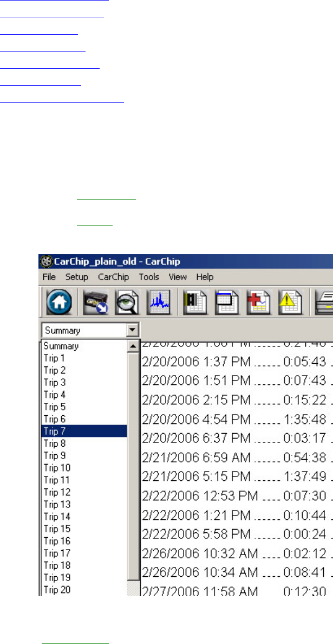Screen dimensions: 333x644
Task: Click the row dated 2/20/2006 4:54 PM
Action: [237, 419]
